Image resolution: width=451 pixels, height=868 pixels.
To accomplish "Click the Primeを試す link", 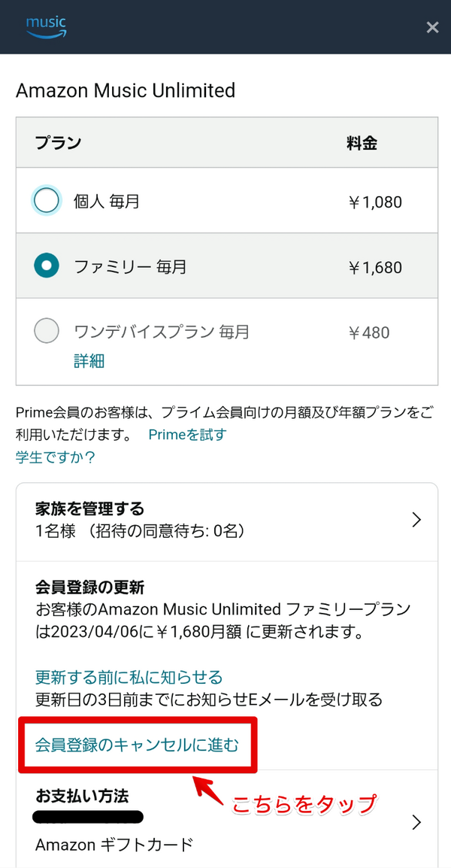I will point(186,434).
